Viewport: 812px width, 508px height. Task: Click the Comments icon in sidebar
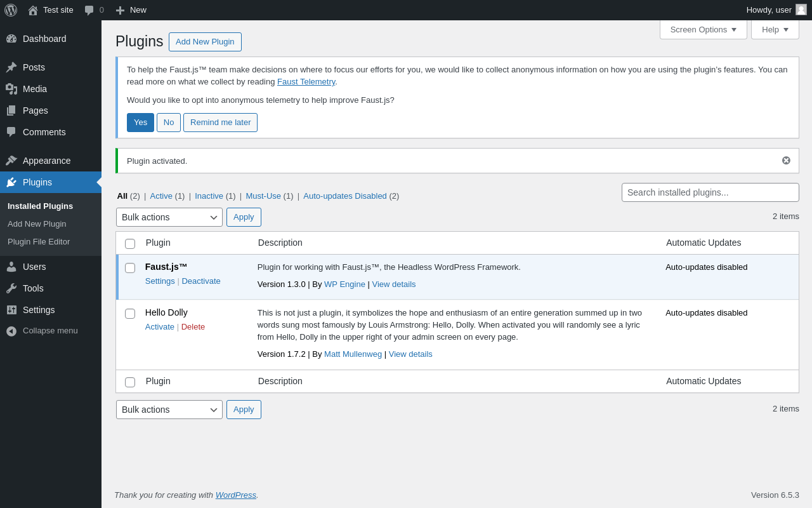(11, 132)
